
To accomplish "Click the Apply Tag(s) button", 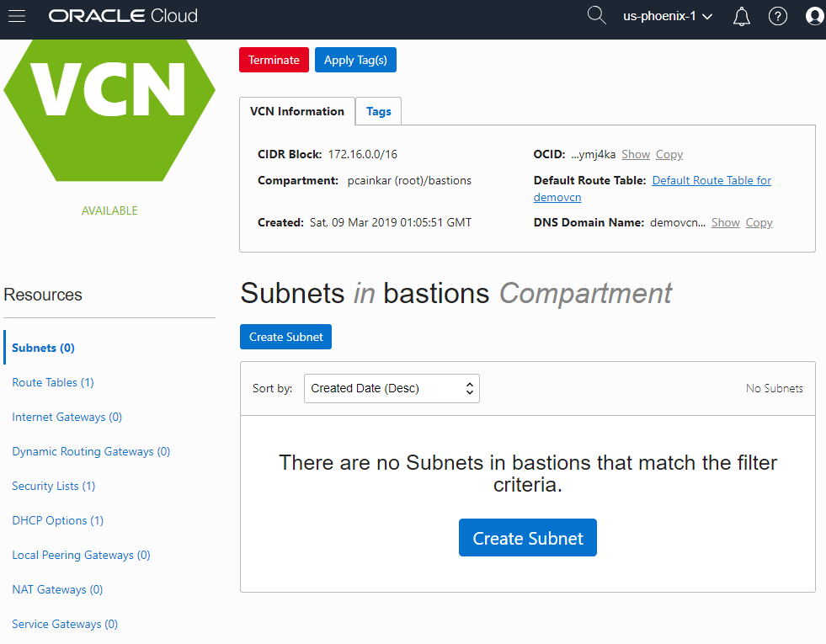I will [355, 60].
